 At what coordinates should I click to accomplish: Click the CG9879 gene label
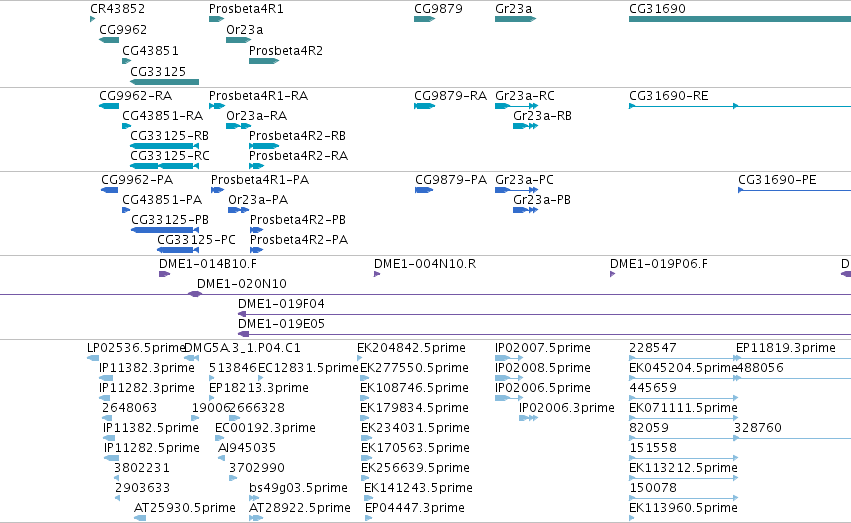(x=438, y=9)
